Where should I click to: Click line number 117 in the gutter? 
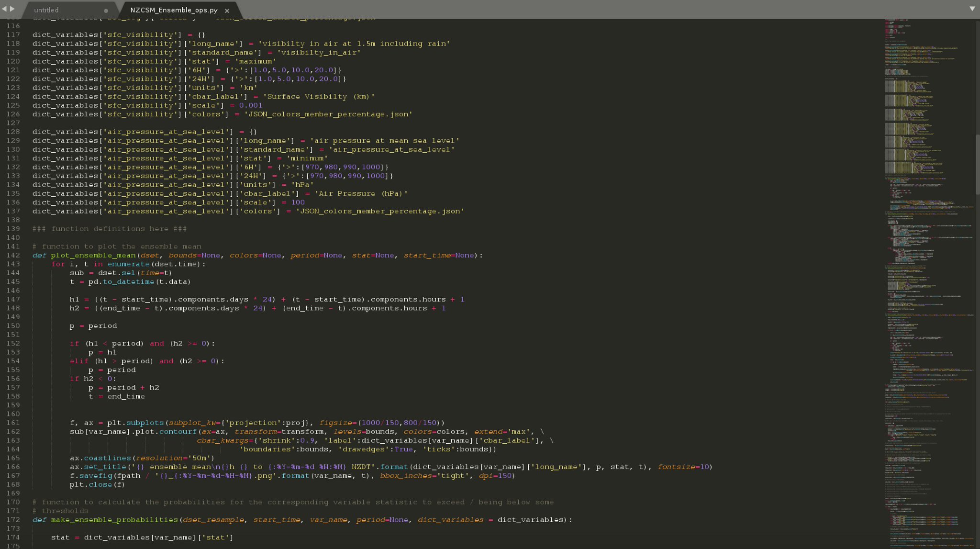coord(13,35)
